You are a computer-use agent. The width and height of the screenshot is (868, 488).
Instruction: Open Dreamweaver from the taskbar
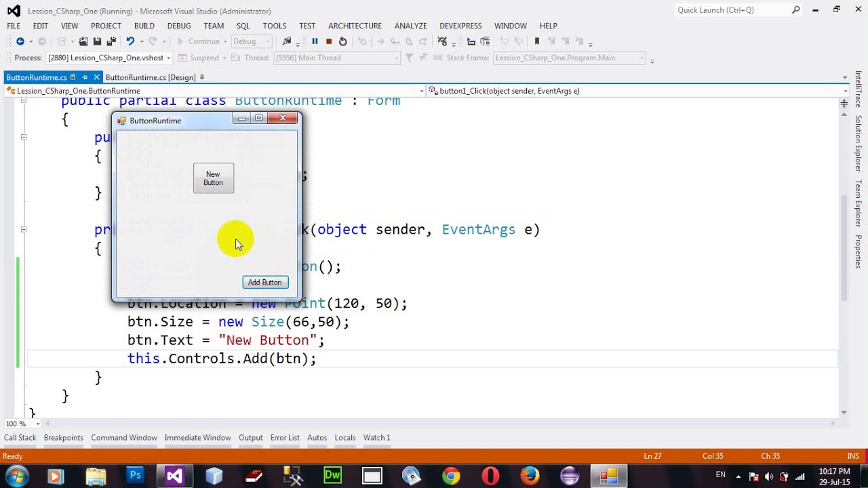pyautogui.click(x=332, y=476)
